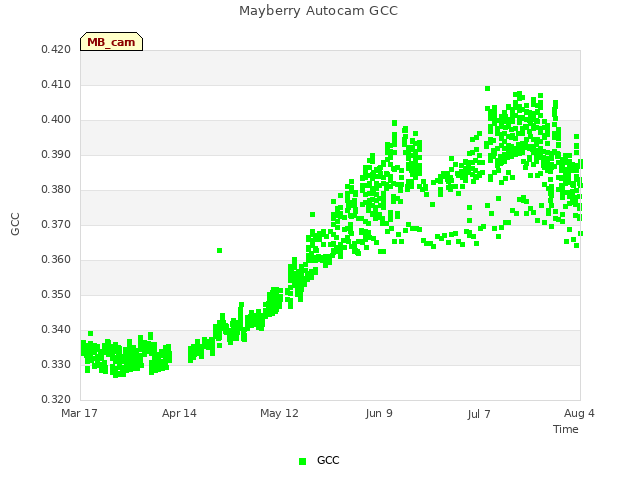Click the 0.350 y-axis value

point(56,294)
